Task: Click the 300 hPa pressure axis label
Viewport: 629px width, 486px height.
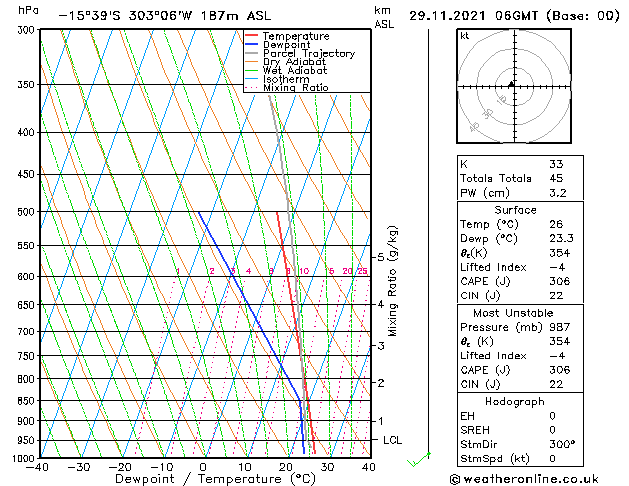Action: 26,30
